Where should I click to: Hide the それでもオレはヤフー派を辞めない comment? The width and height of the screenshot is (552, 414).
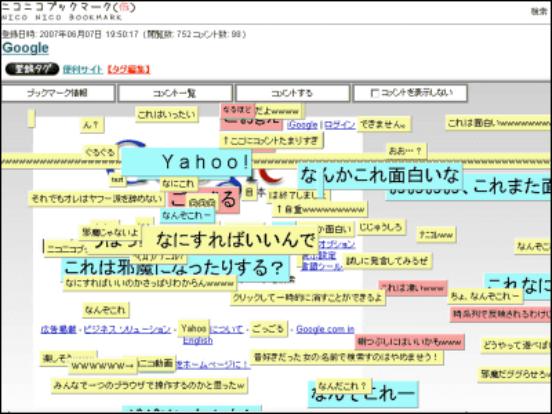pyautogui.click(x=96, y=199)
